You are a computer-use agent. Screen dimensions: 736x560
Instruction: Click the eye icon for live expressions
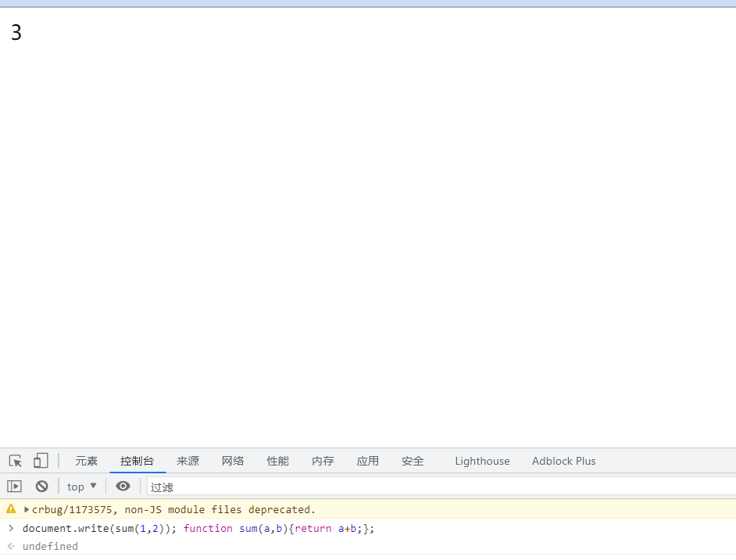pos(123,486)
